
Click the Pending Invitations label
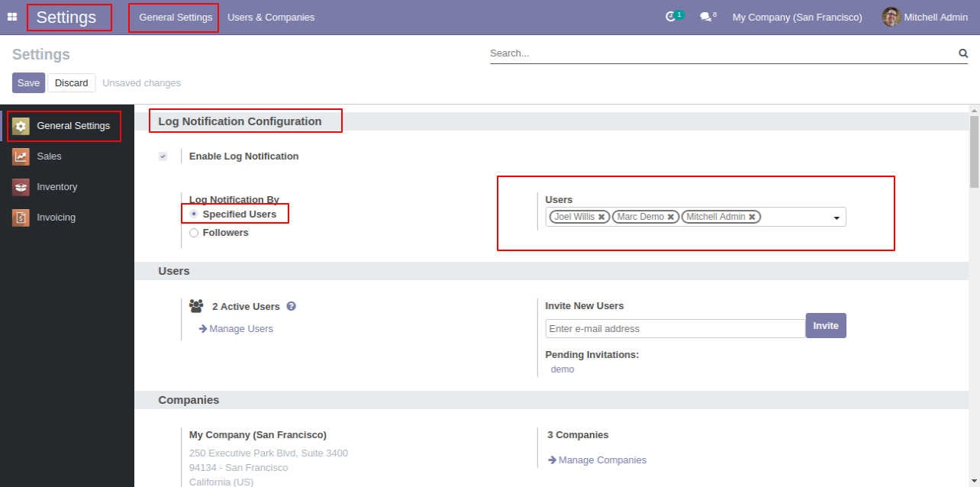pos(592,355)
